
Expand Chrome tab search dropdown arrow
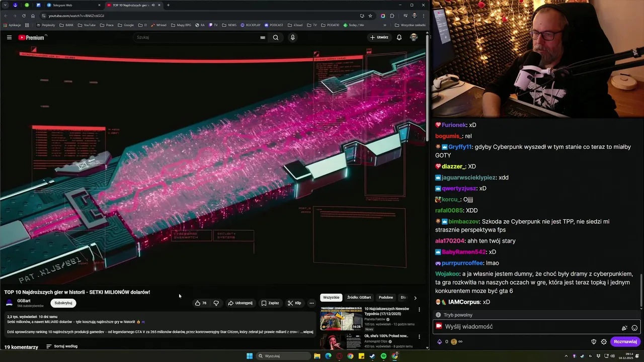click(x=5, y=5)
